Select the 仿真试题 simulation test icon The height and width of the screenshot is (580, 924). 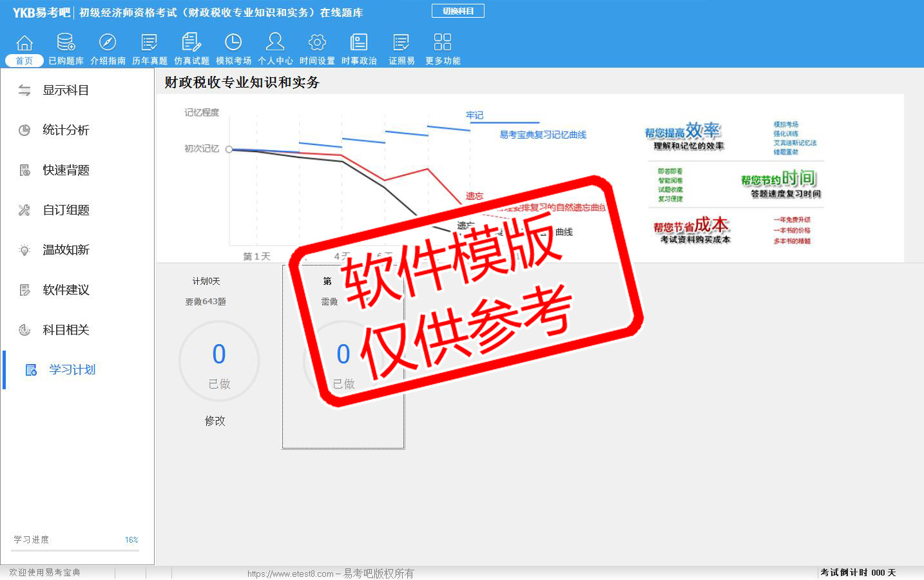coord(191,49)
